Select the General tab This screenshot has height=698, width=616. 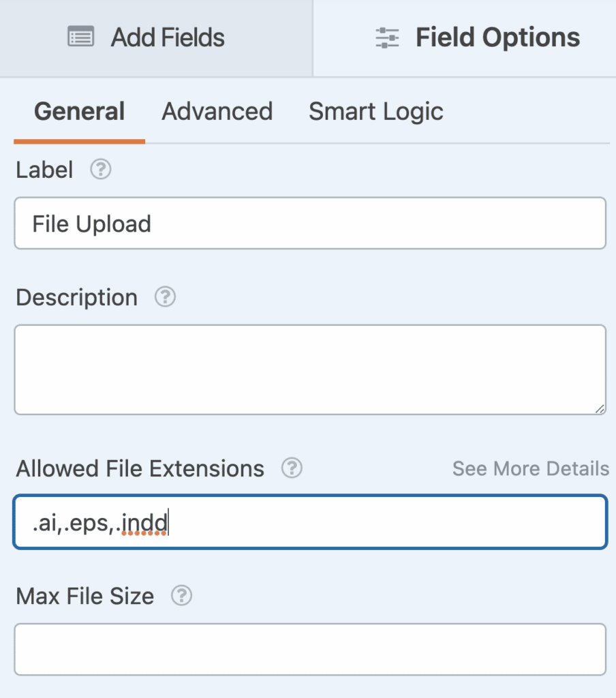(x=78, y=111)
